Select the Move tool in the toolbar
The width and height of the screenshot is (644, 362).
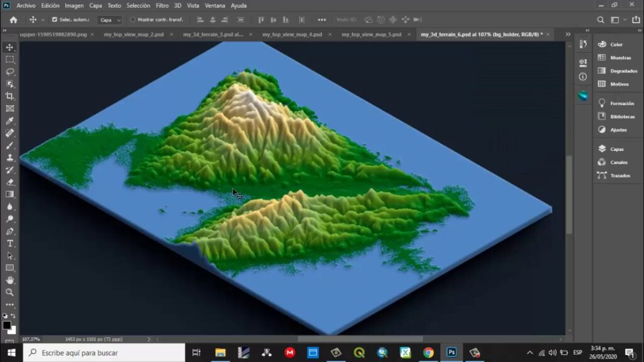[9, 47]
